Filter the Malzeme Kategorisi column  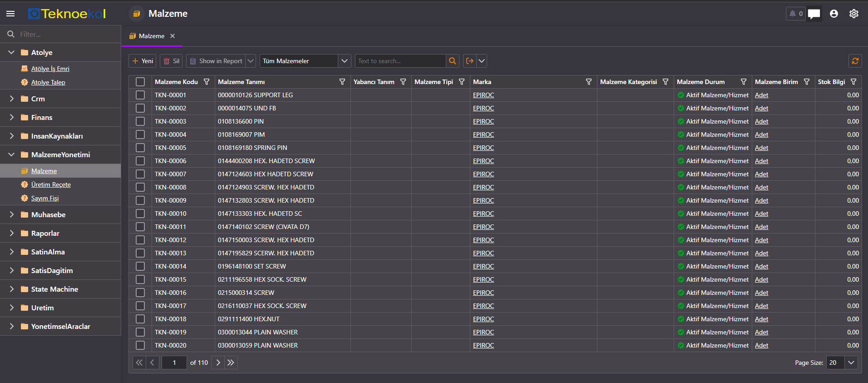(x=666, y=82)
